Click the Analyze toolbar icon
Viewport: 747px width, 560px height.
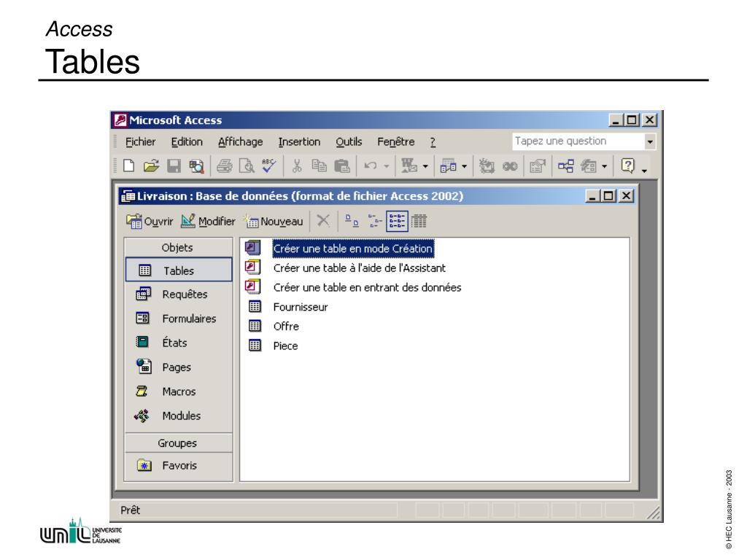pos(449,166)
